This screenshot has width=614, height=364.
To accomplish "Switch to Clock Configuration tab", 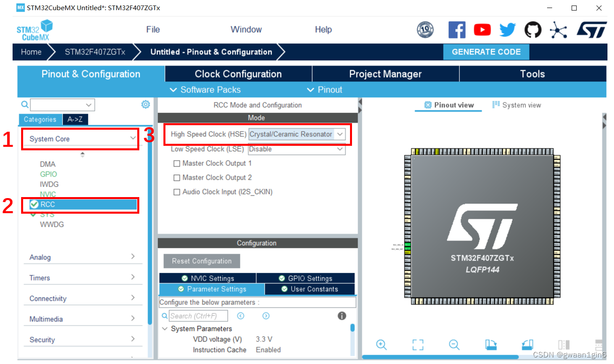I will (x=238, y=74).
